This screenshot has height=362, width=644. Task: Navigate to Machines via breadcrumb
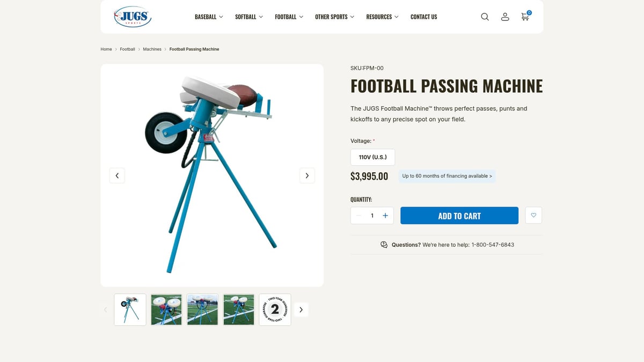click(x=152, y=49)
